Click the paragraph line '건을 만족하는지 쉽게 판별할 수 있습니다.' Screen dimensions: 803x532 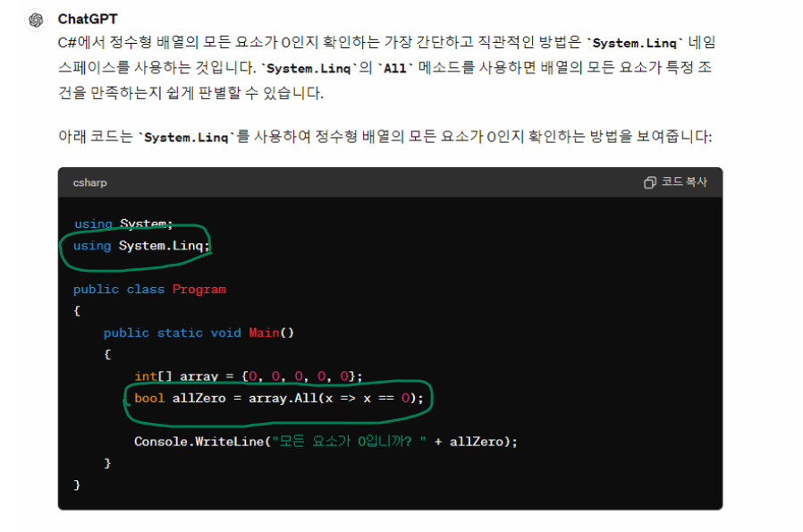pyautogui.click(x=191, y=93)
